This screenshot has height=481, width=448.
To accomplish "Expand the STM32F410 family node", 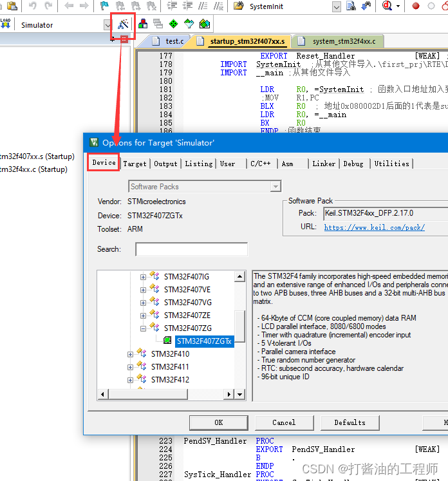I will click(130, 354).
